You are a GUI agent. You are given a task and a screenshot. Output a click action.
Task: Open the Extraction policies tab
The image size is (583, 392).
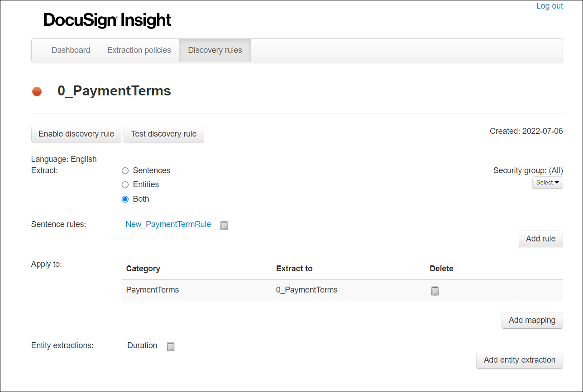tap(139, 50)
